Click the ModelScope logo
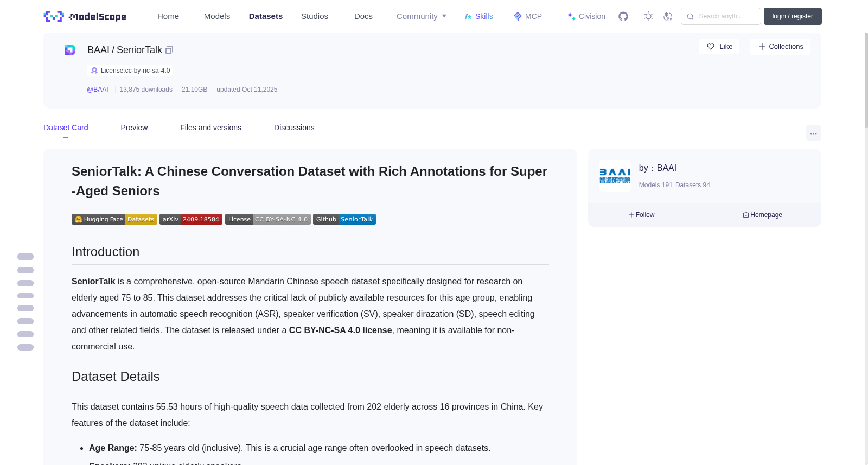This screenshot has height=465, width=868. [x=85, y=16]
